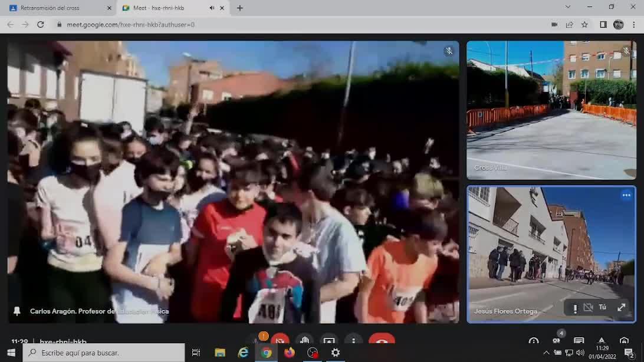Go forward in Chrome
This screenshot has height=362, width=644.
click(25, 25)
